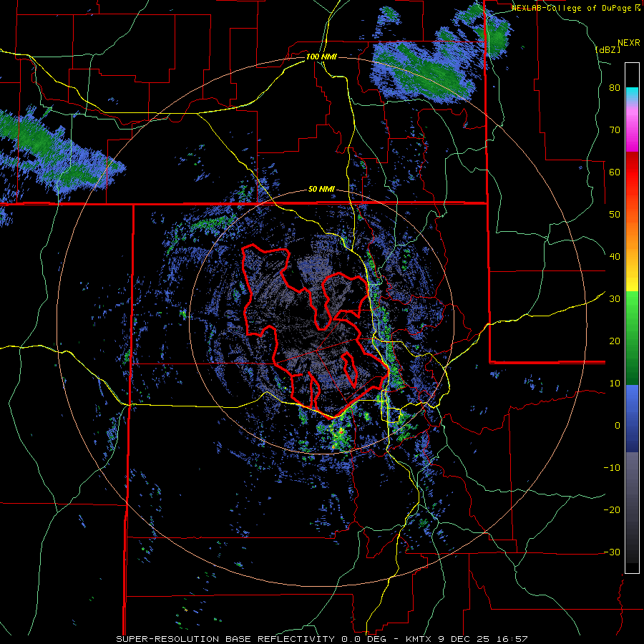The height and width of the screenshot is (644, 644).
Task: Click the 50 NMI range ring label
Action: click(x=321, y=190)
